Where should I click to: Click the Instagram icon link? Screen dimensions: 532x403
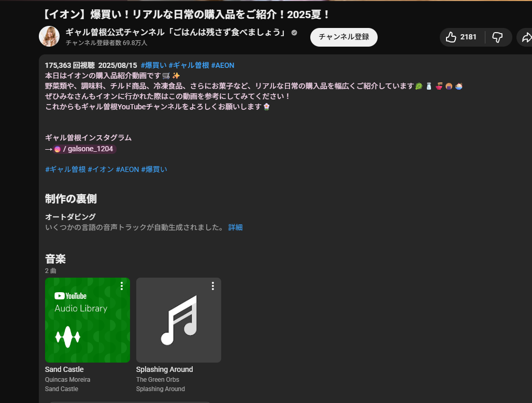(57, 149)
